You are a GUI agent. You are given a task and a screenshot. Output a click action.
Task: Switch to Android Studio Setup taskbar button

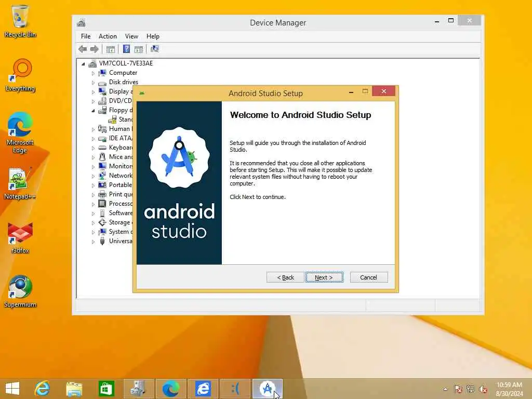[x=268, y=389]
